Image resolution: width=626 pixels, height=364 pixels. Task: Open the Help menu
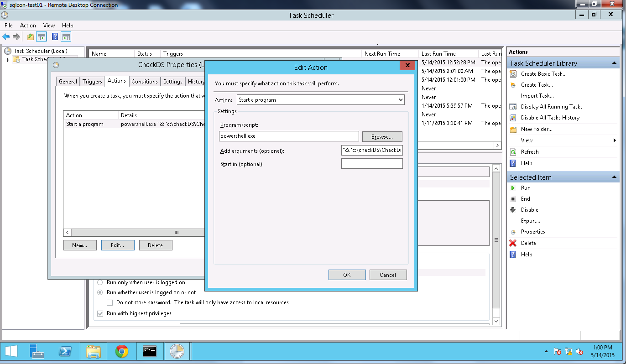click(x=68, y=26)
